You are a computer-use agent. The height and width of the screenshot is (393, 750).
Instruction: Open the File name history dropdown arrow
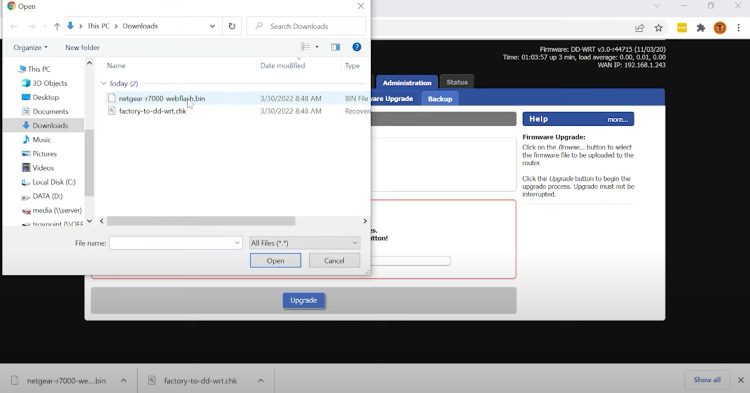tap(237, 243)
